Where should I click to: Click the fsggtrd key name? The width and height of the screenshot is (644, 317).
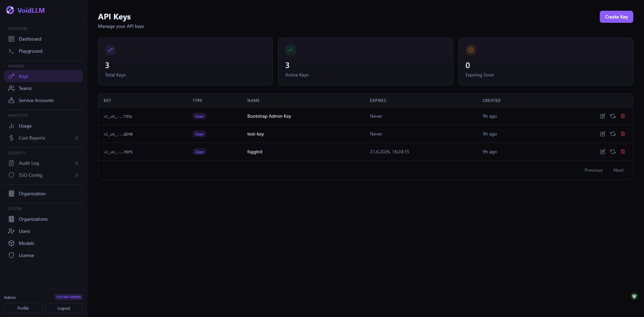(255, 152)
